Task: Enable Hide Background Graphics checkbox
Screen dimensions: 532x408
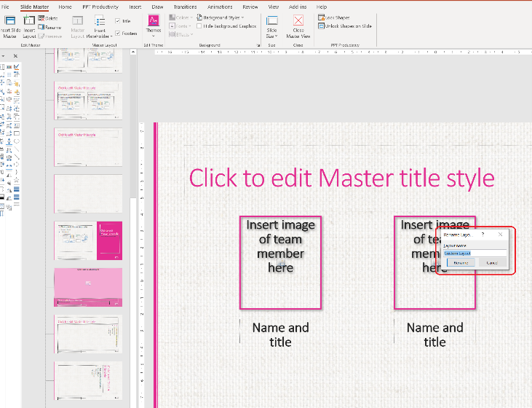Action: (x=199, y=25)
